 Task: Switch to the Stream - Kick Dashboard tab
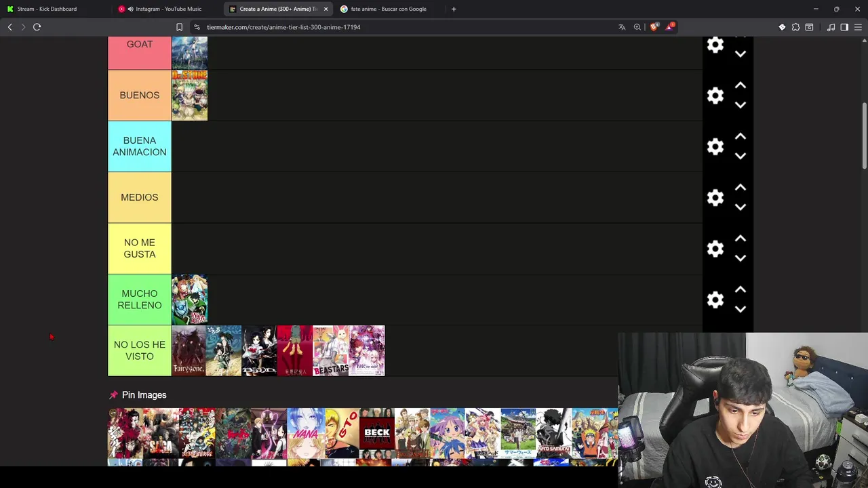click(x=56, y=9)
